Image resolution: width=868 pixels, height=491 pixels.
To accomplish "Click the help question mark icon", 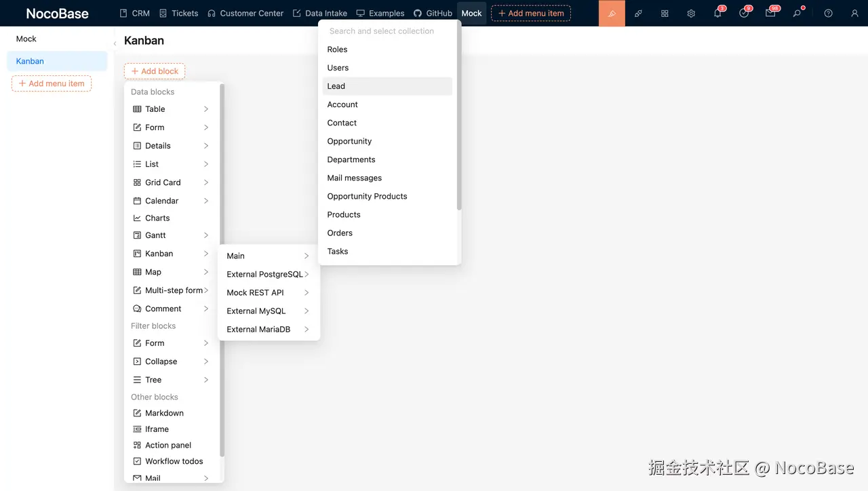I will (827, 13).
